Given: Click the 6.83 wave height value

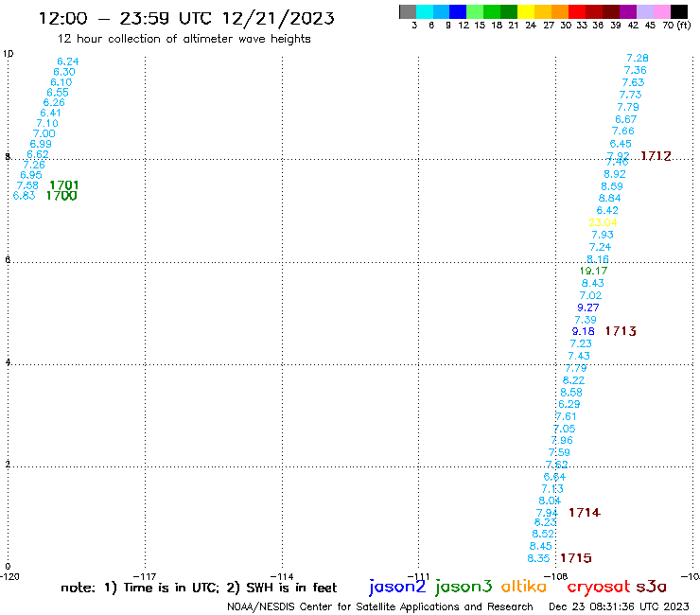Looking at the screenshot, I should 24,196.
